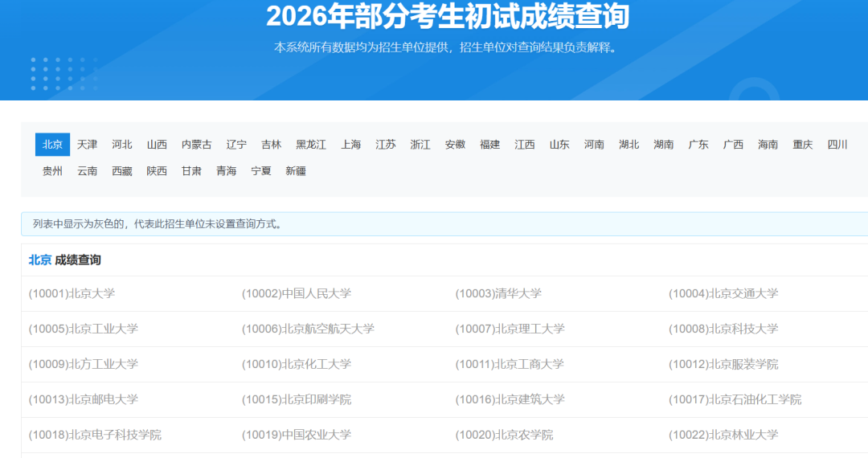Select the 北京 province tab
The width and height of the screenshot is (868, 458).
(52, 145)
